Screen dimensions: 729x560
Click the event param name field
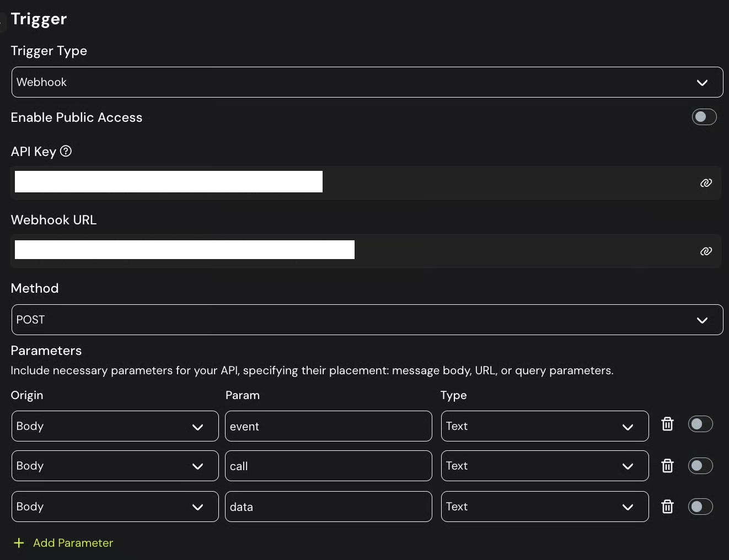point(328,426)
